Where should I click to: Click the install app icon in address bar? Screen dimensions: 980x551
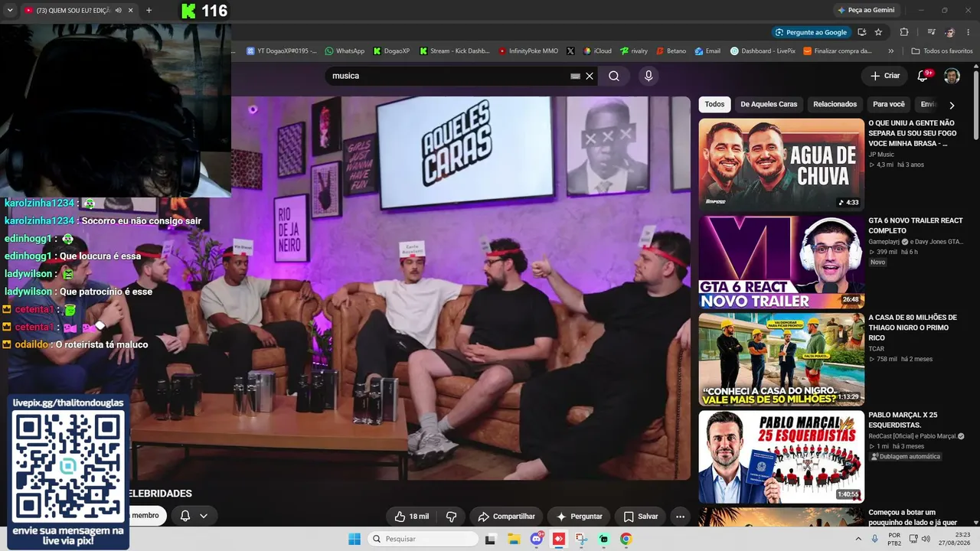[862, 32]
